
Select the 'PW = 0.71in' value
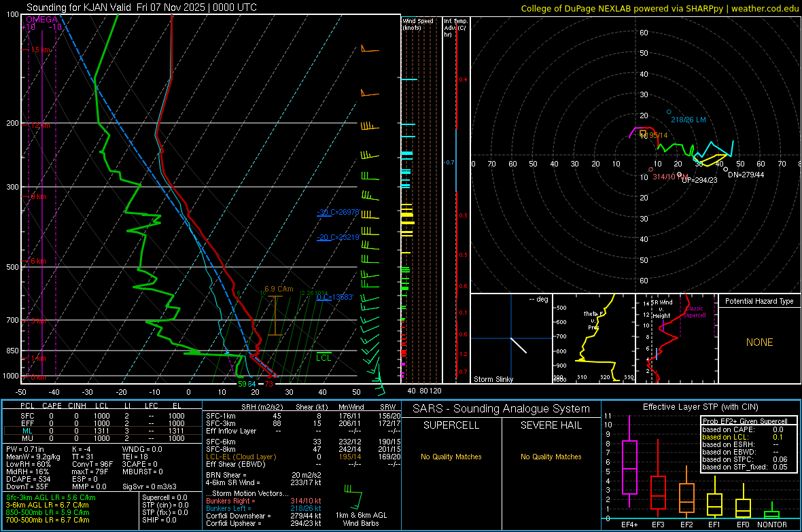point(24,449)
